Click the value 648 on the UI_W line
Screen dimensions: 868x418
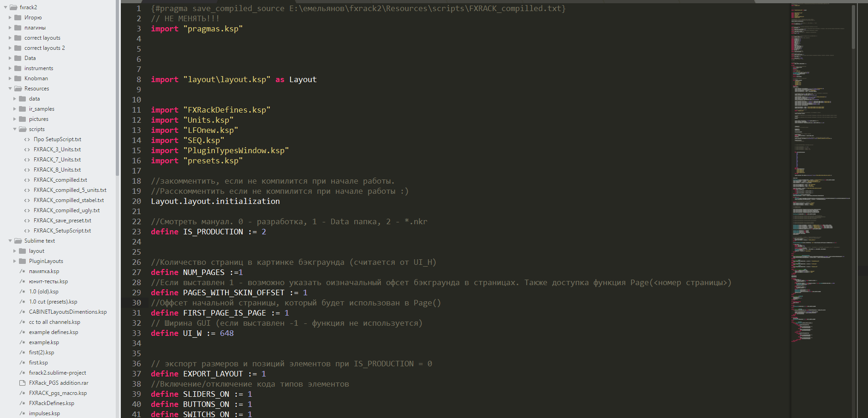227,333
